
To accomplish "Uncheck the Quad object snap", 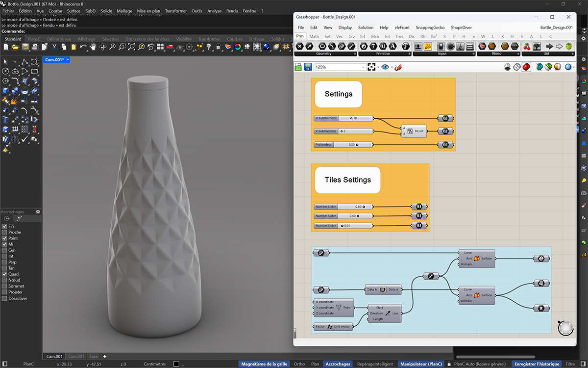I will click(x=4, y=274).
